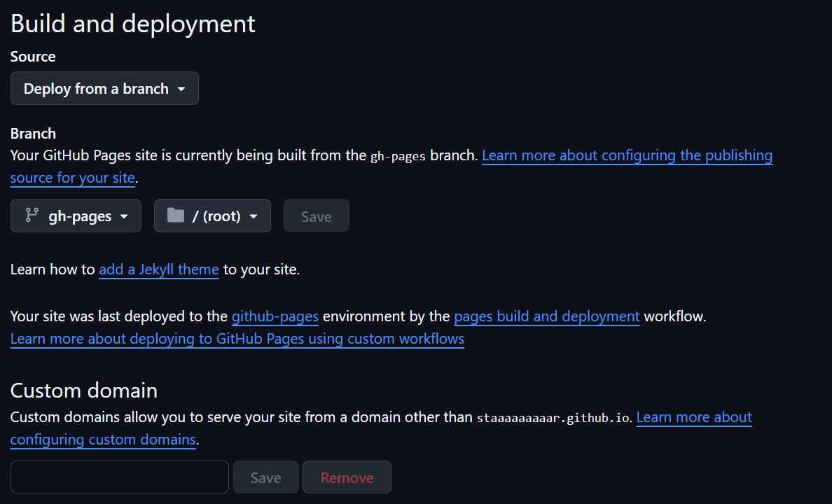Click the caret arrow in the gh-pages button
Image resolution: width=832 pixels, height=504 pixels.
(x=124, y=216)
